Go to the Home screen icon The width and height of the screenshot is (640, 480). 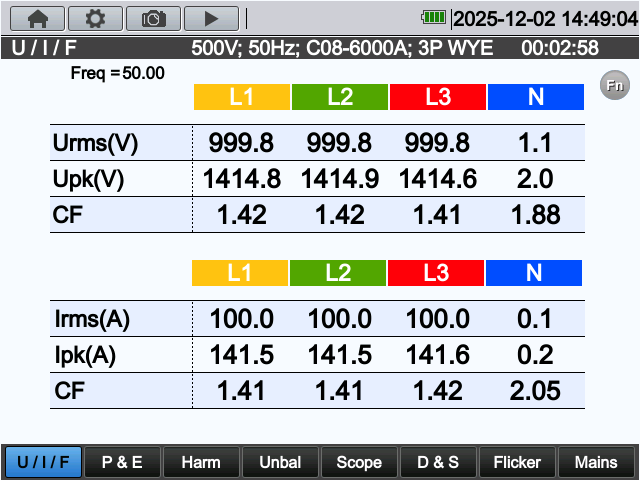point(37,17)
